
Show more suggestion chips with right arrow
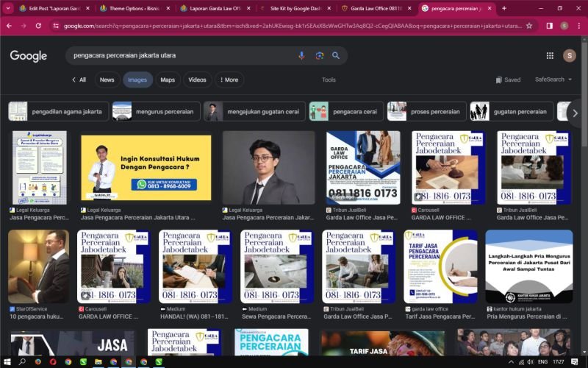(x=575, y=113)
